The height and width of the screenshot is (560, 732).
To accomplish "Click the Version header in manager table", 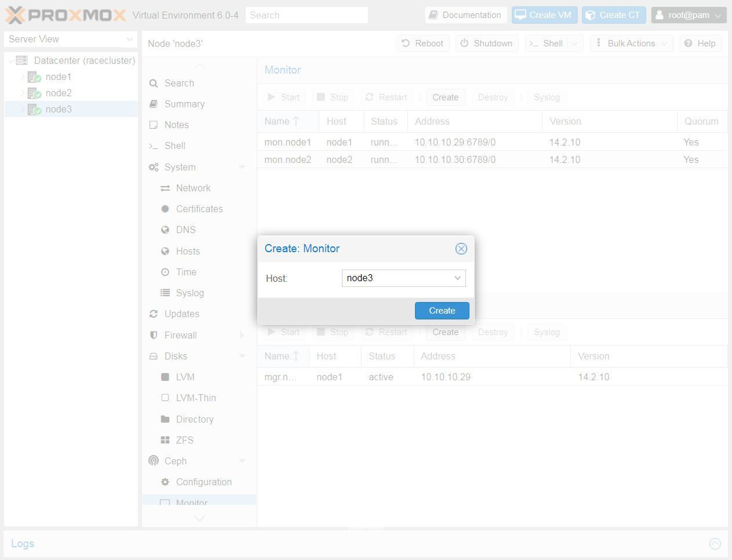I will click(649, 357).
